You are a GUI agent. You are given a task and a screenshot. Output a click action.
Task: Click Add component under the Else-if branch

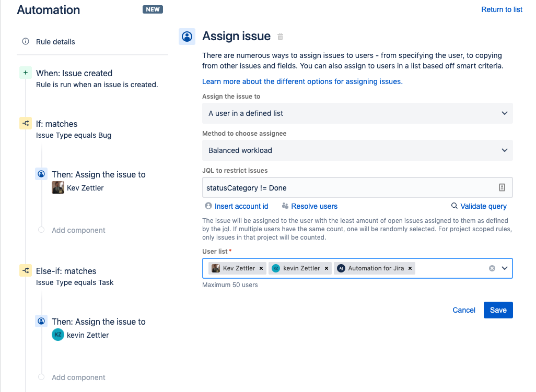point(77,377)
